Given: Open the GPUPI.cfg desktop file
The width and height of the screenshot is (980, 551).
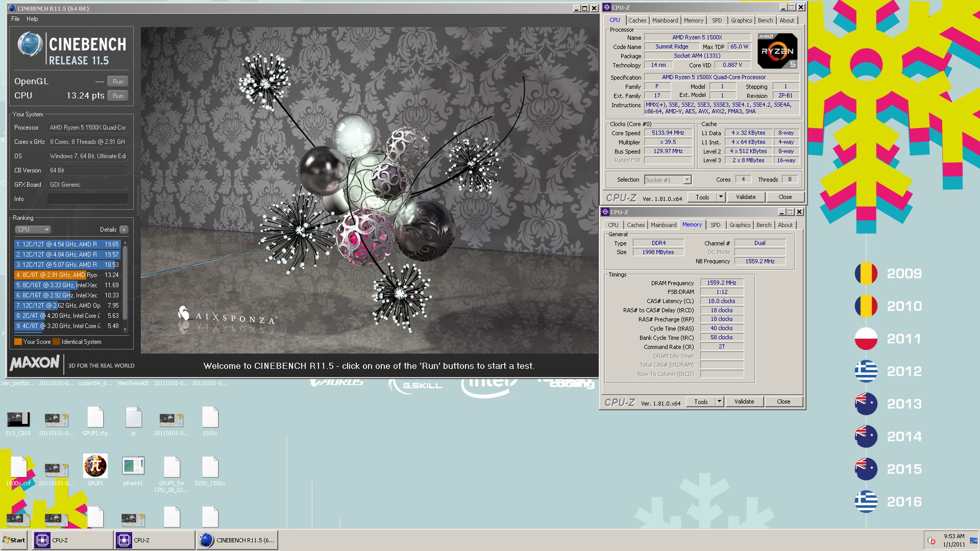Looking at the screenshot, I should (95, 421).
